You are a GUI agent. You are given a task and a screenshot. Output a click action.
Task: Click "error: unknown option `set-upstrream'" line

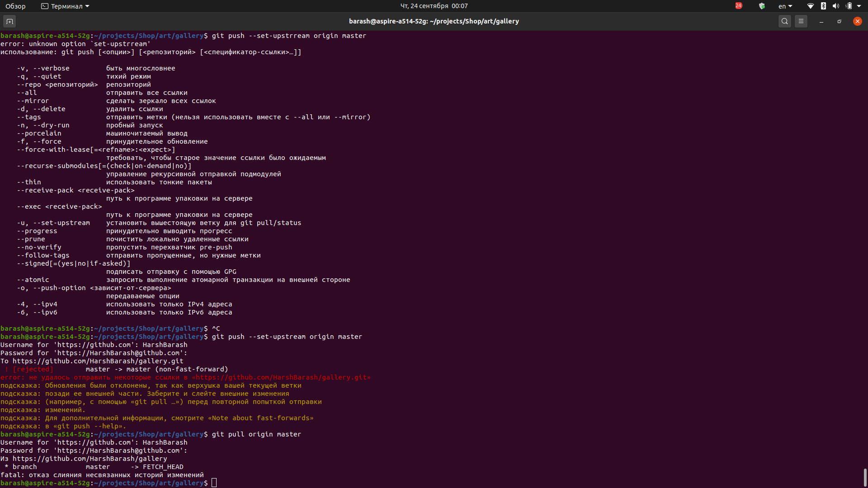(x=75, y=44)
